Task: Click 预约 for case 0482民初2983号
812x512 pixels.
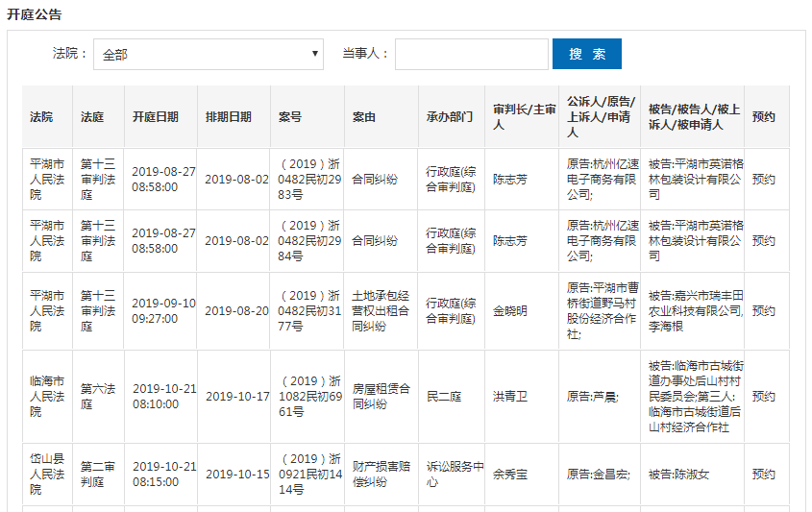Action: (763, 180)
